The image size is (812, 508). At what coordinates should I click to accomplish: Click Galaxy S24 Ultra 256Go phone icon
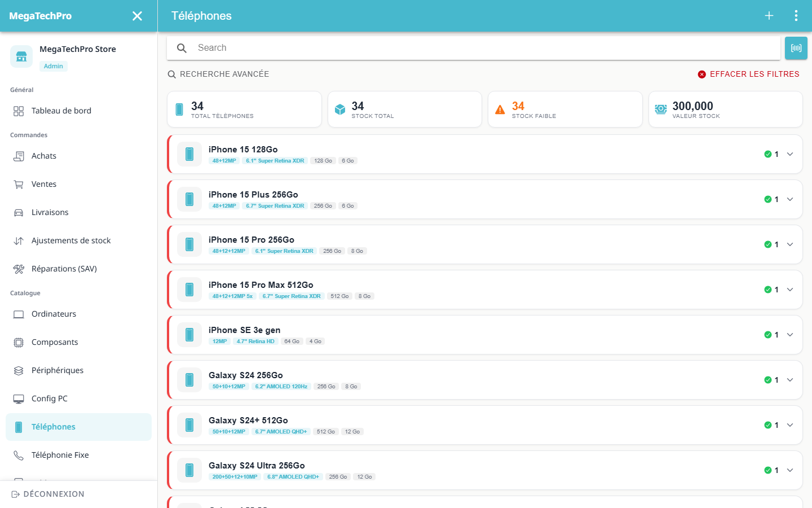click(x=189, y=470)
